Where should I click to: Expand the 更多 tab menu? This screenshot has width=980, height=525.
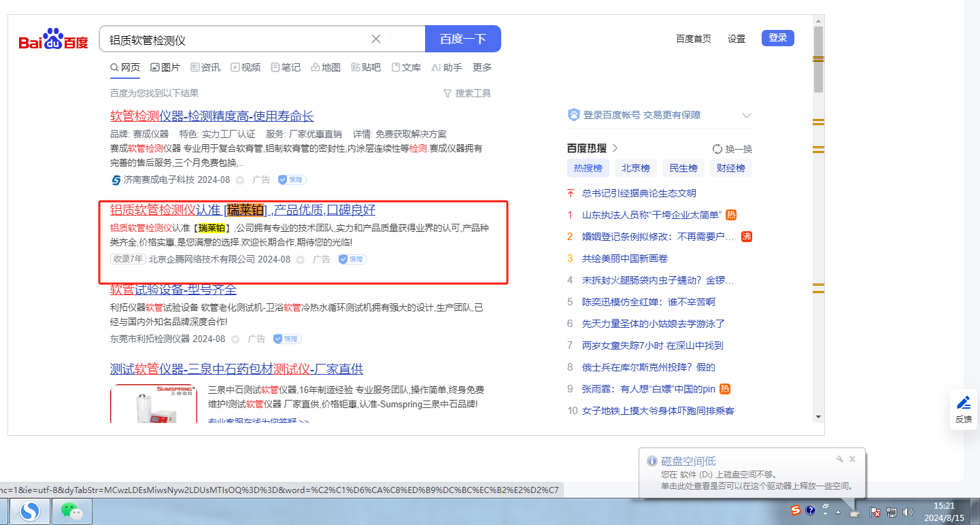(x=482, y=67)
